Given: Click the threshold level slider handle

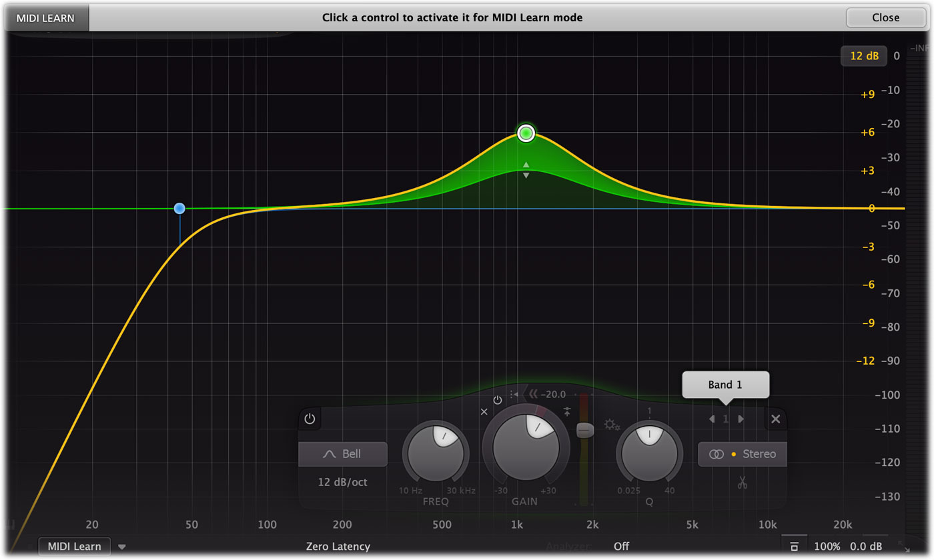Looking at the screenshot, I should pos(585,431).
